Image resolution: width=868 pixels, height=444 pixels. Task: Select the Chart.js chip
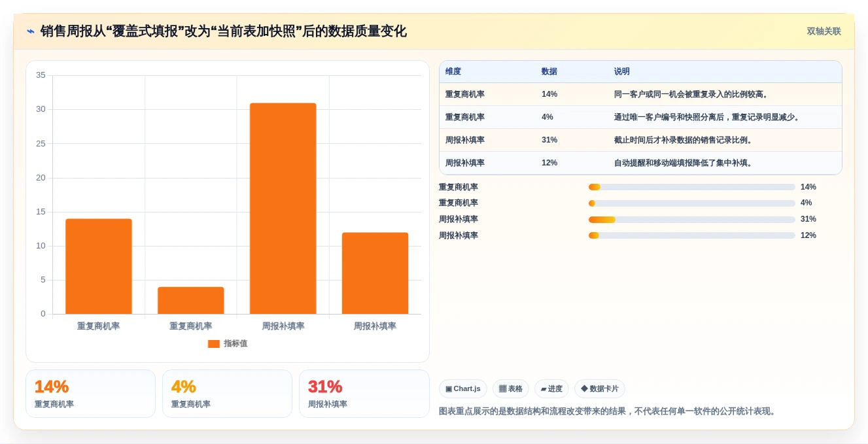[463, 389]
